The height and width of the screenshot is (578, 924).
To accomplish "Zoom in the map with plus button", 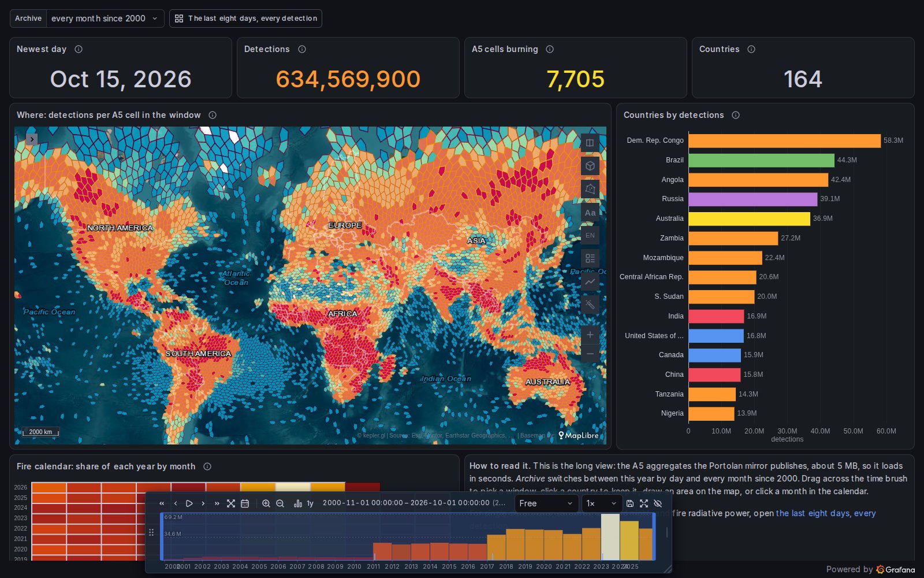I will [x=590, y=335].
